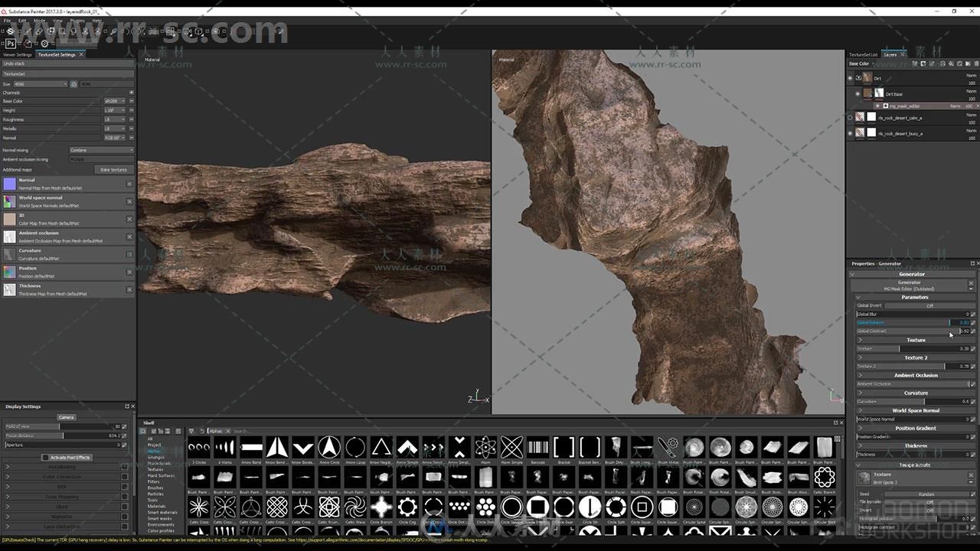Viewport: 980px width, 551px height.
Task: Select the 3 Circles alpha thumbnail
Action: pyautogui.click(x=198, y=446)
